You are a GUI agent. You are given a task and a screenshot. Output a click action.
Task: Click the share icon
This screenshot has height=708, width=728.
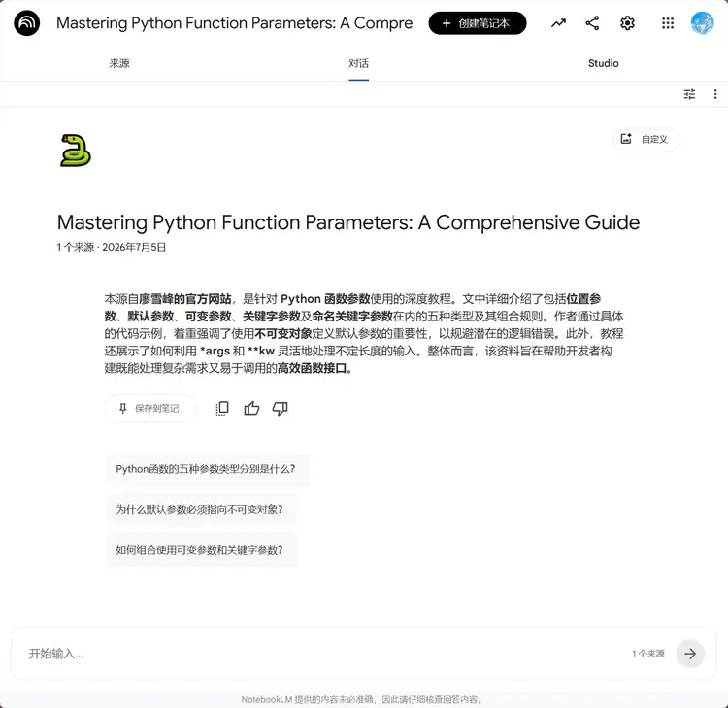pyautogui.click(x=592, y=22)
